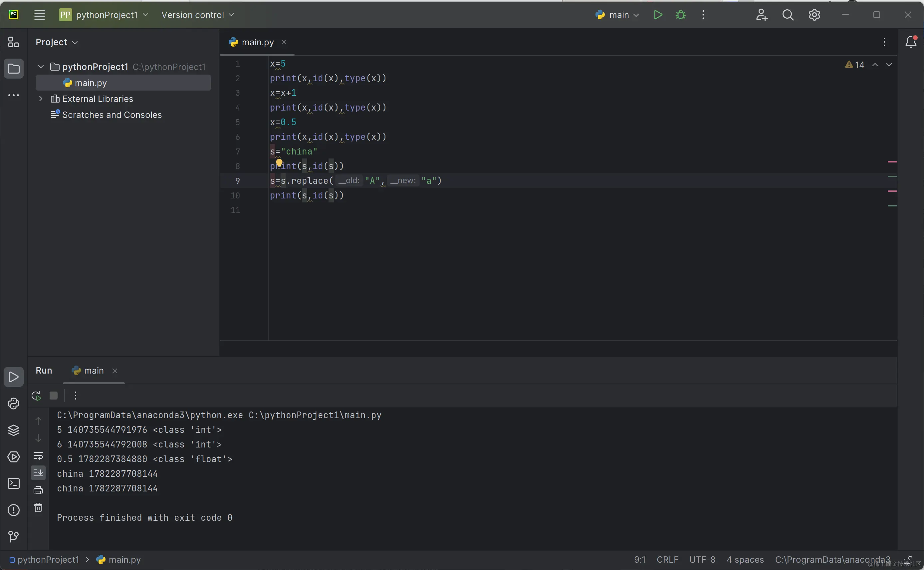Viewport: 924px width, 570px height.
Task: Open Python Packages tool window
Action: coord(14,430)
